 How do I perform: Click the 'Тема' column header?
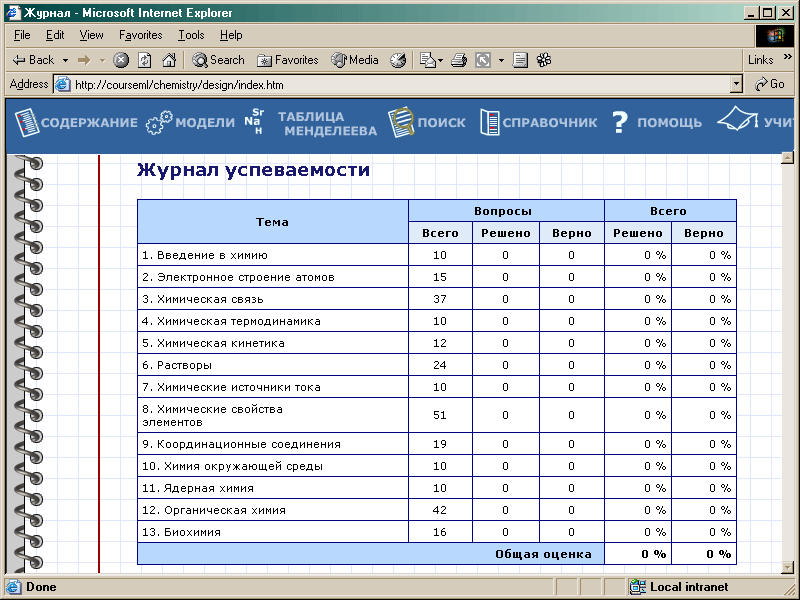point(272,222)
